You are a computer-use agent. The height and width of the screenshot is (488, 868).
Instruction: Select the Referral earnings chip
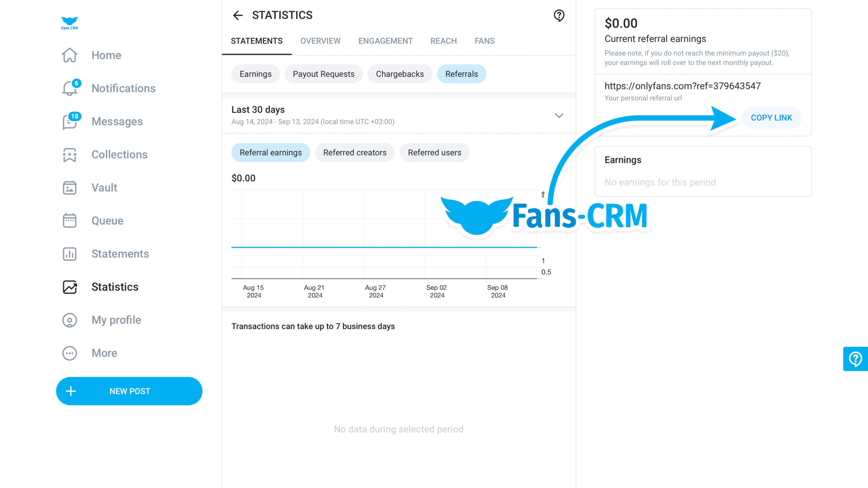[271, 152]
